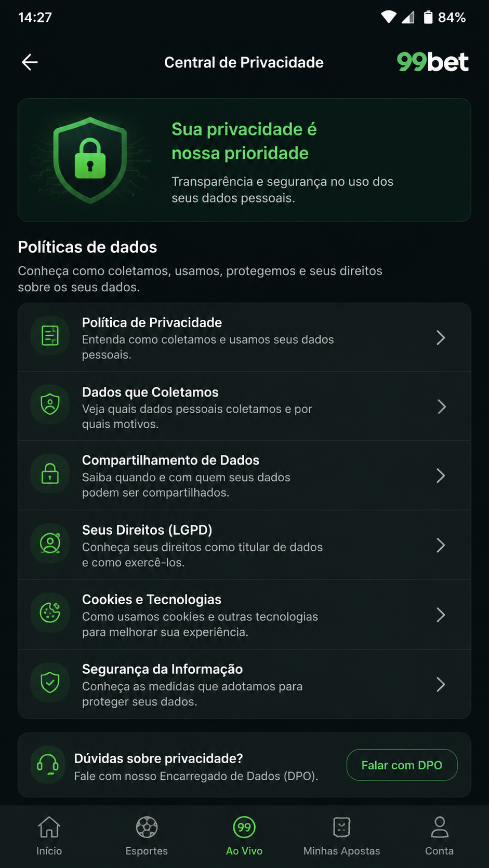Viewport: 489px width, 868px height.
Task: Tap the Dados que Coletamos shield icon
Action: click(50, 404)
